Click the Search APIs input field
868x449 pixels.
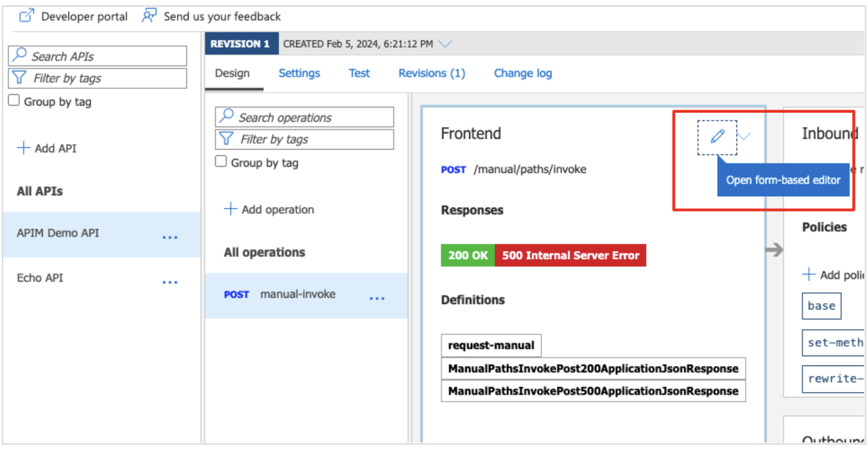(x=98, y=56)
